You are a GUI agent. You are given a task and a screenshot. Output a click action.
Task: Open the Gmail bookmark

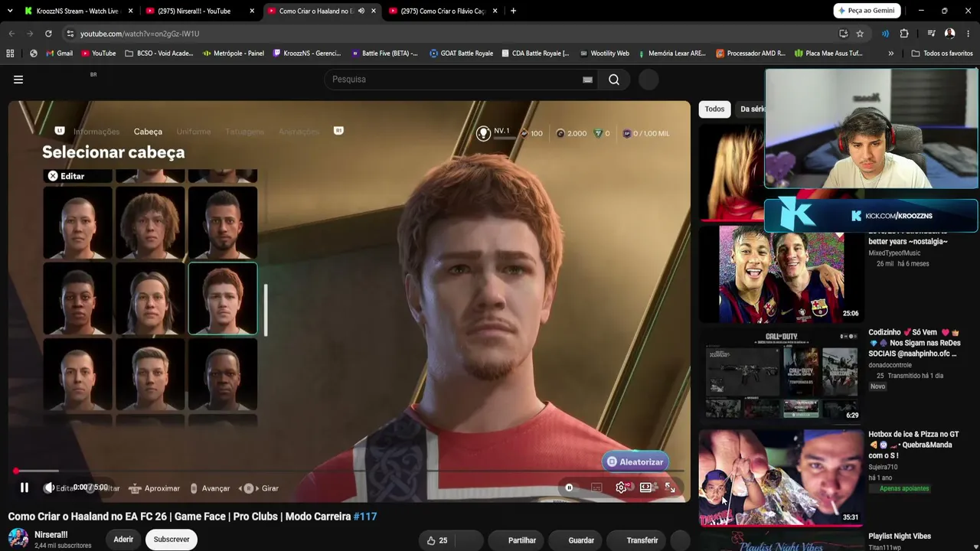point(59,54)
